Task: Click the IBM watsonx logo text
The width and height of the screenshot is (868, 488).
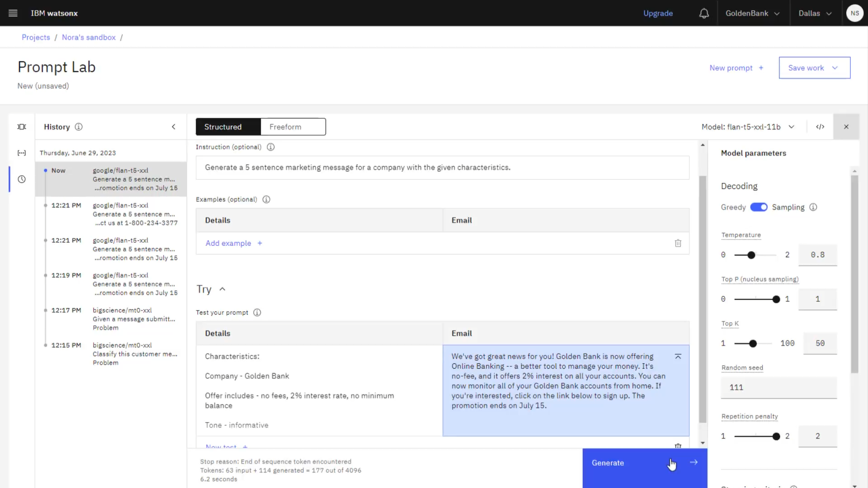Action: pyautogui.click(x=54, y=13)
